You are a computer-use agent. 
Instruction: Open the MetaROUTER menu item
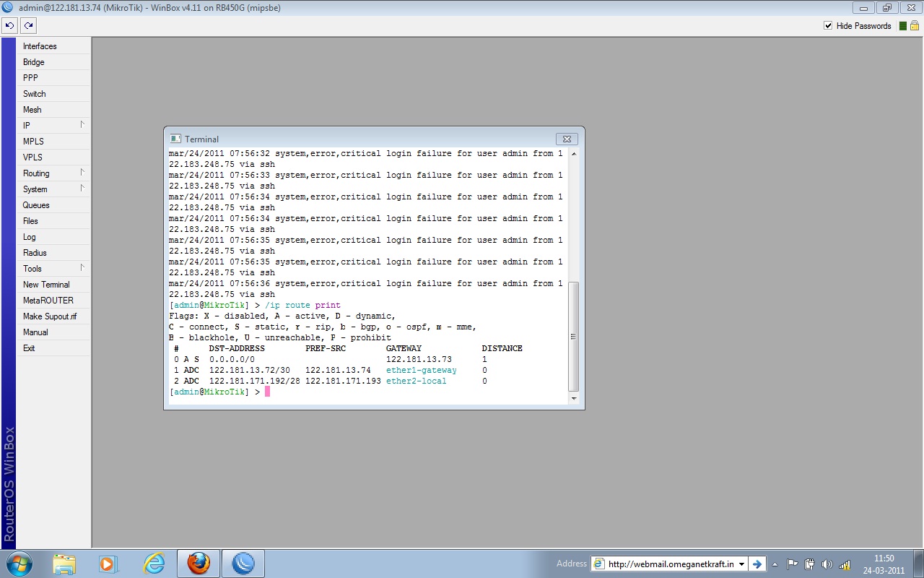54,301
